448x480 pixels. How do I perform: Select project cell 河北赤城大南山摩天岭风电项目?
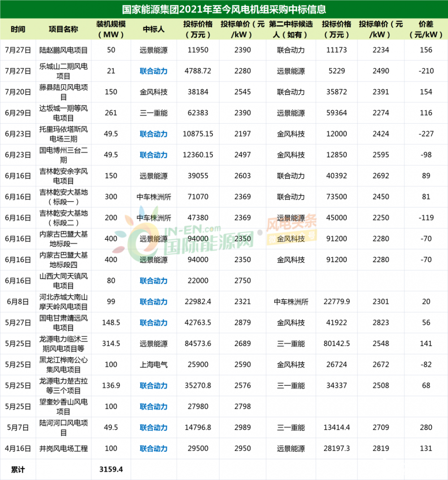(x=63, y=302)
